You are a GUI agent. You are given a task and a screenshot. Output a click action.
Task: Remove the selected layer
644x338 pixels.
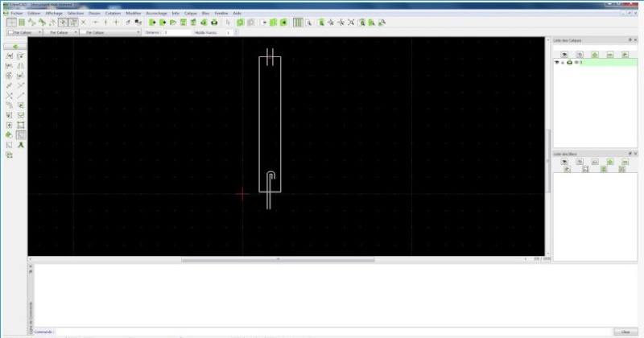point(610,54)
